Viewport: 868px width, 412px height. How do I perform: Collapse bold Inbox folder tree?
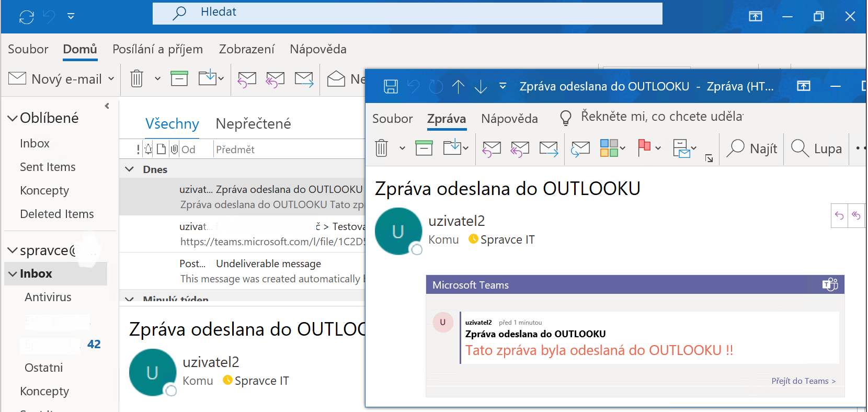[x=13, y=274]
